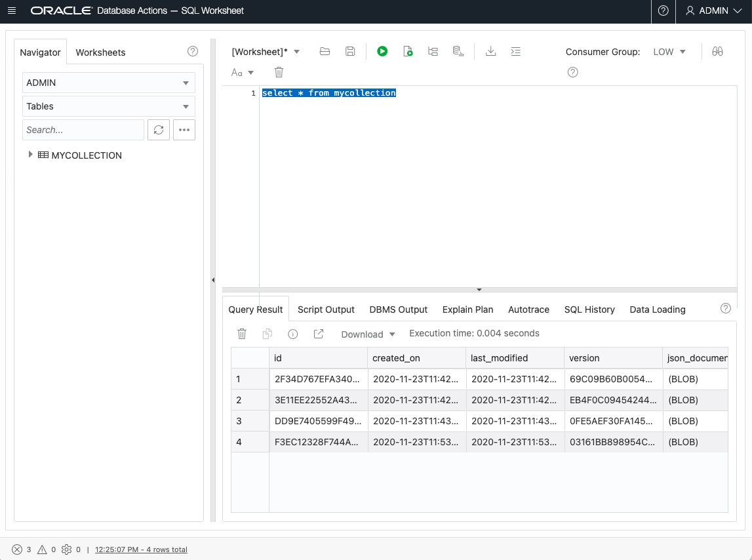Image resolution: width=752 pixels, height=560 pixels.
Task: Click the Download editor content icon
Action: tap(490, 51)
